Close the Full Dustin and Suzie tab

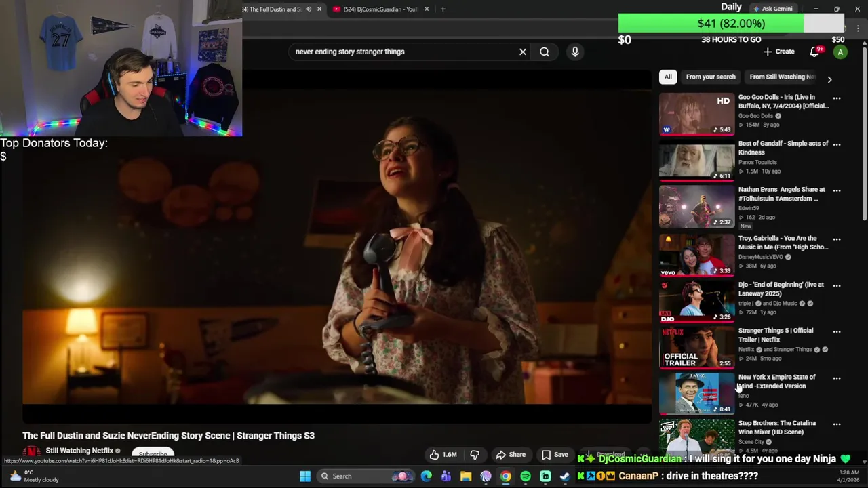coord(319,9)
